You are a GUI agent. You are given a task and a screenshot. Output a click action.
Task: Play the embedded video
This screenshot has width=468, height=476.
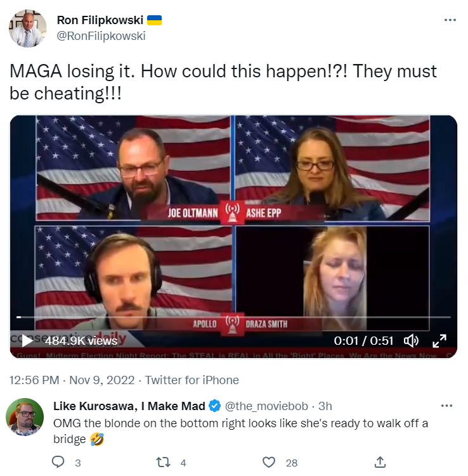click(28, 340)
